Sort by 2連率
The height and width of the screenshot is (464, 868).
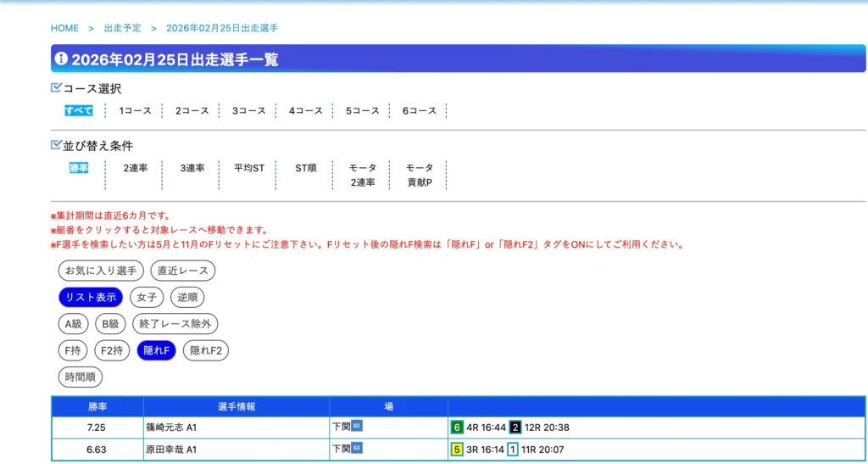pos(136,168)
